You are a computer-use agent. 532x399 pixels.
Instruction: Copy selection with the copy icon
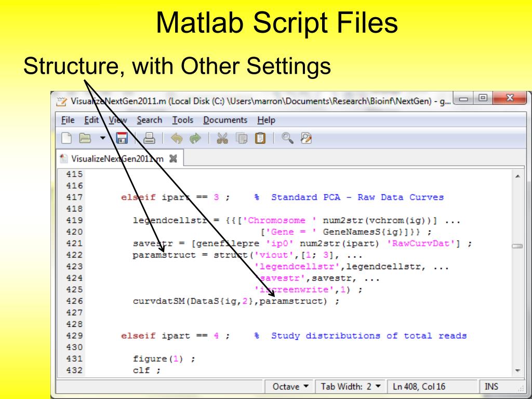tap(241, 138)
